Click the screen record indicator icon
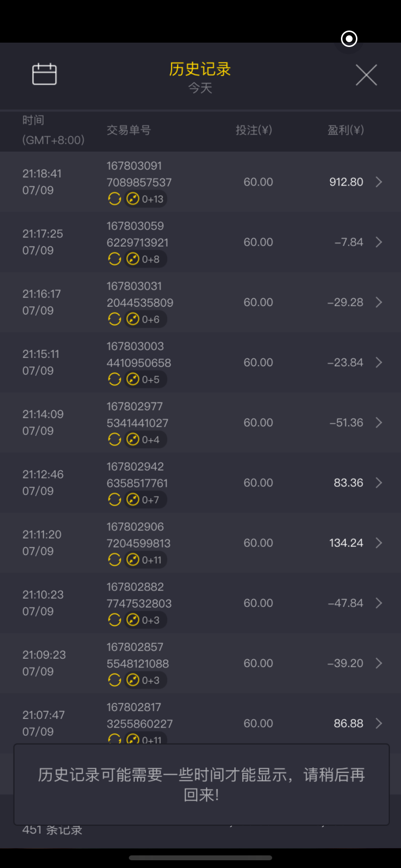Viewport: 401px width, 868px height. pos(349,39)
